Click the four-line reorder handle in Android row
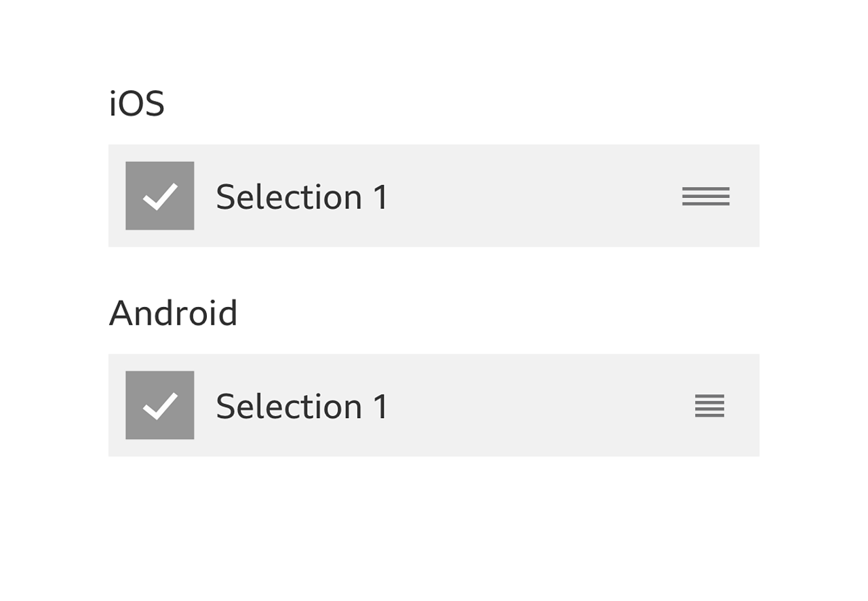Image resolution: width=868 pixels, height=601 pixels. (x=709, y=406)
